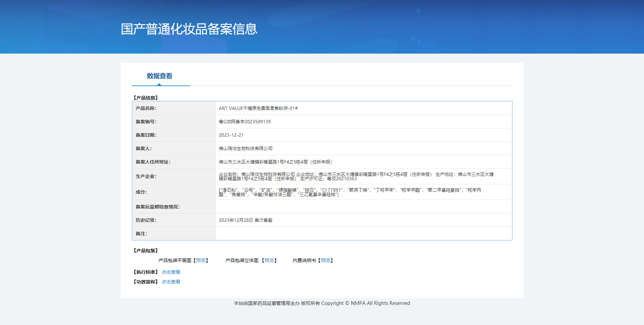Click the 【产品信息】 section heading
The image size is (644, 325).
point(146,98)
